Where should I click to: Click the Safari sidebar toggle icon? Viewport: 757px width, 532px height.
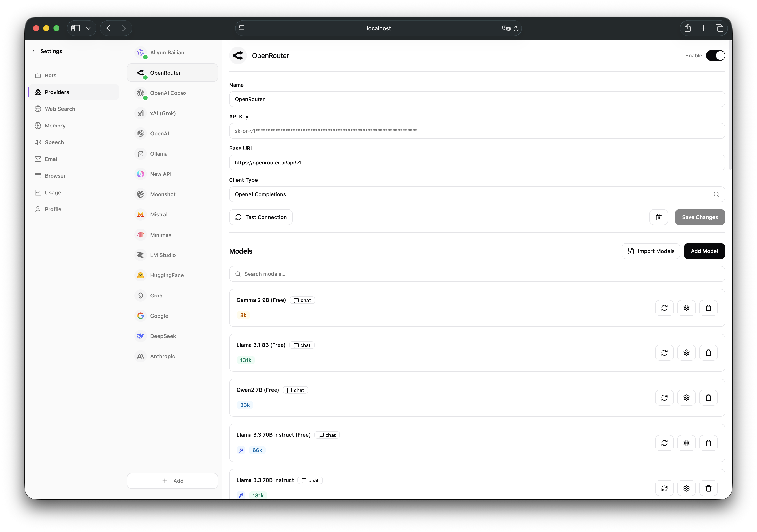76,28
